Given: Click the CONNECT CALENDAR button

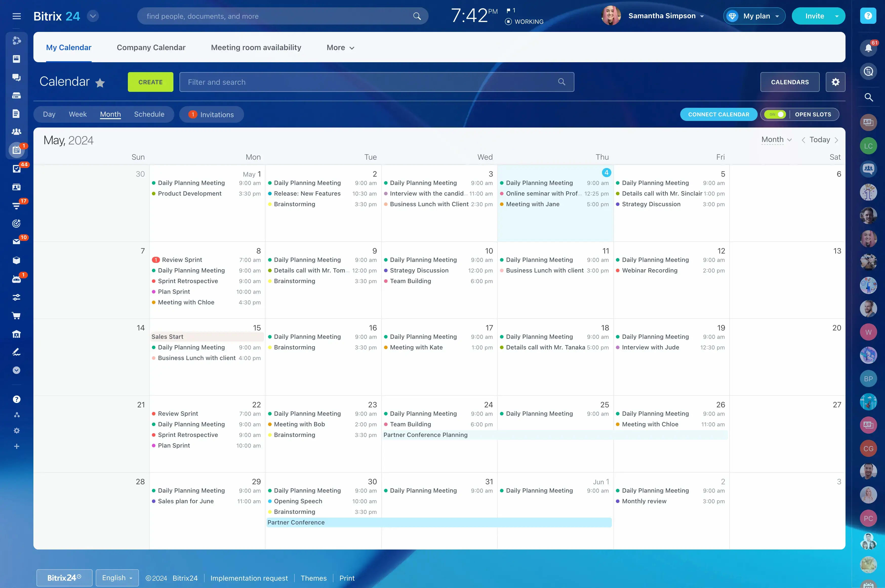Looking at the screenshot, I should coord(718,114).
